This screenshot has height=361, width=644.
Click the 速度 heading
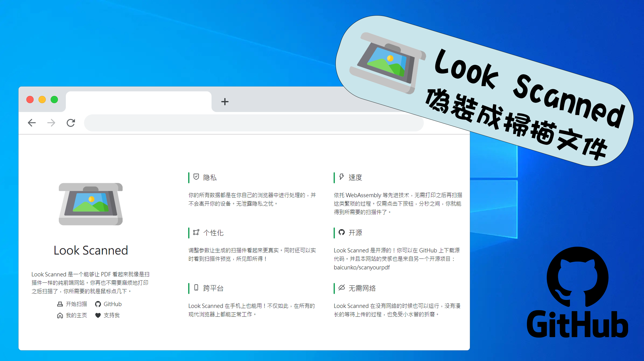pyautogui.click(x=355, y=178)
